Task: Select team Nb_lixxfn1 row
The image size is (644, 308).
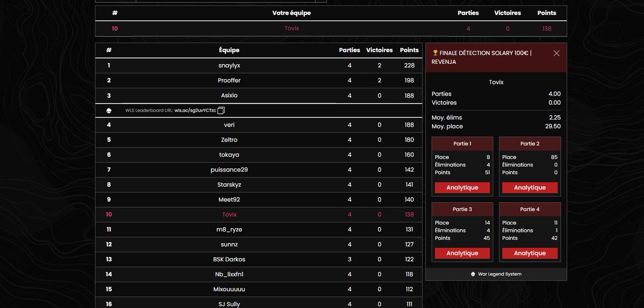Action: 259,274
